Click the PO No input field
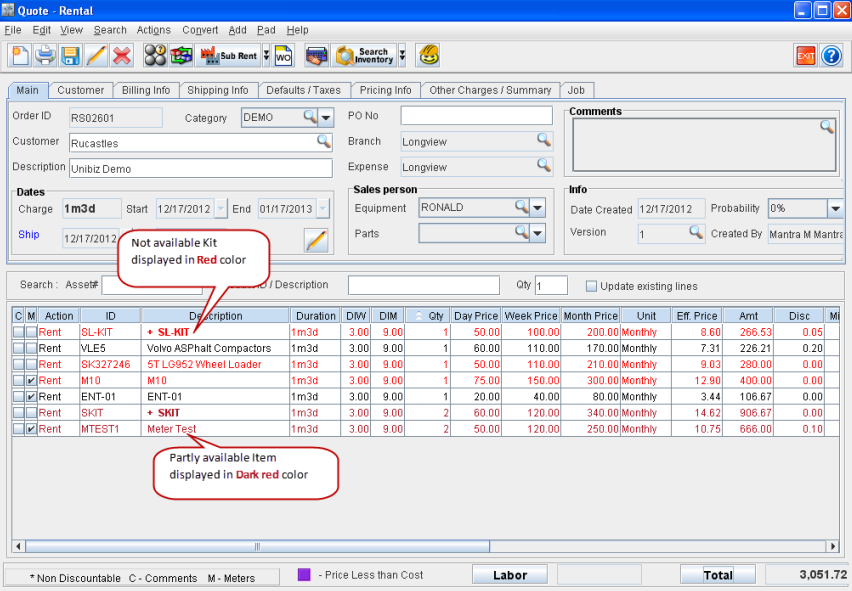 pyautogui.click(x=477, y=116)
